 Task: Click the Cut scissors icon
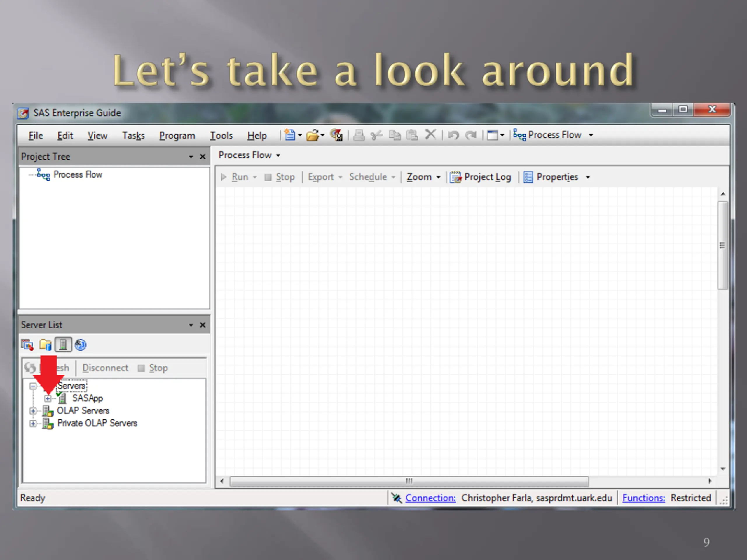(x=376, y=135)
